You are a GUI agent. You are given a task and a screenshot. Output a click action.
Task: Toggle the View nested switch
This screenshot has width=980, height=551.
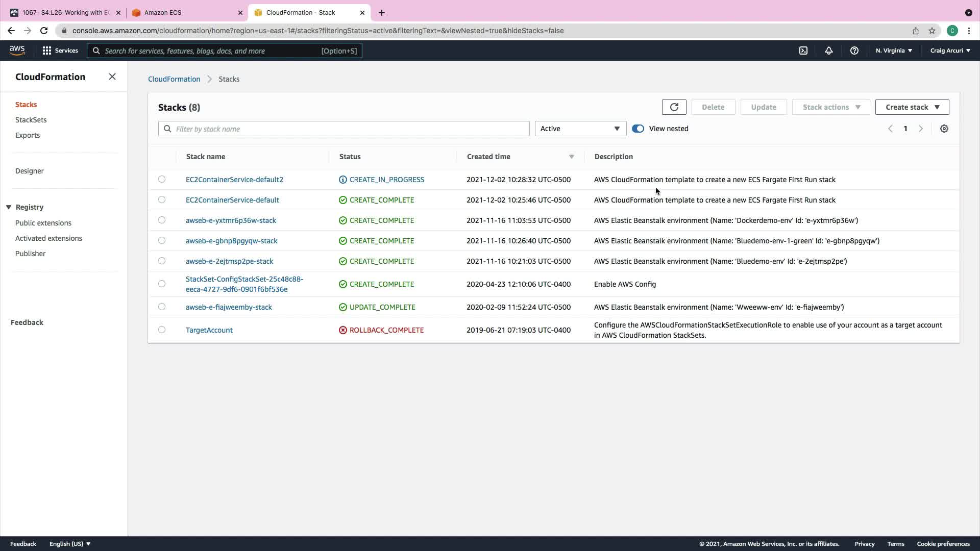click(x=638, y=129)
